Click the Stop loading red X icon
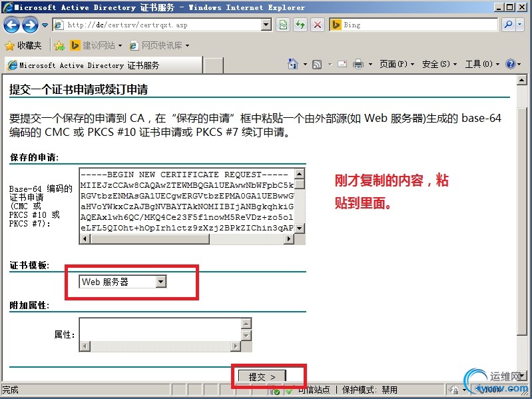Viewport: 532px width, 399px height. point(318,25)
